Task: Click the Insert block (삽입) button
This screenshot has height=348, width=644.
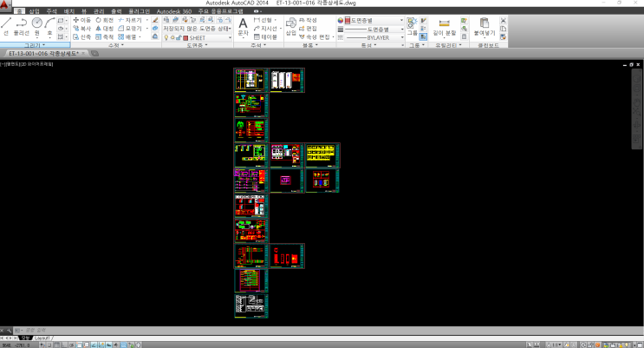Action: point(290,27)
